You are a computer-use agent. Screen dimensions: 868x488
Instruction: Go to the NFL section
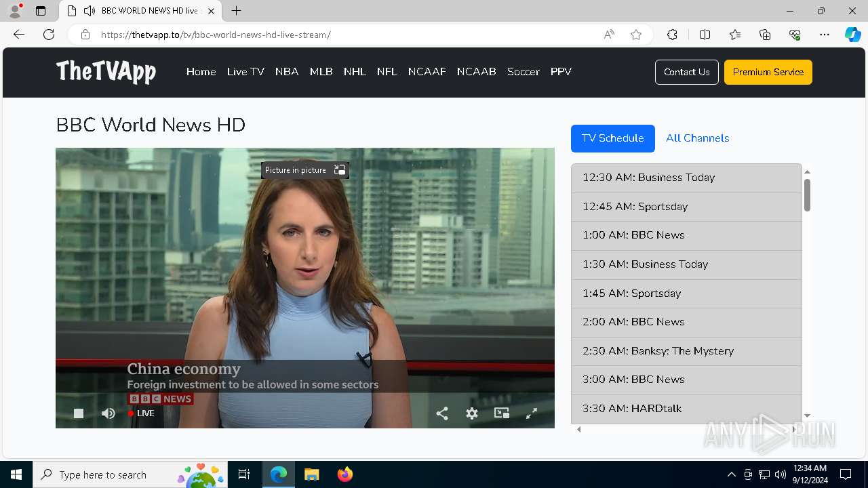click(387, 72)
